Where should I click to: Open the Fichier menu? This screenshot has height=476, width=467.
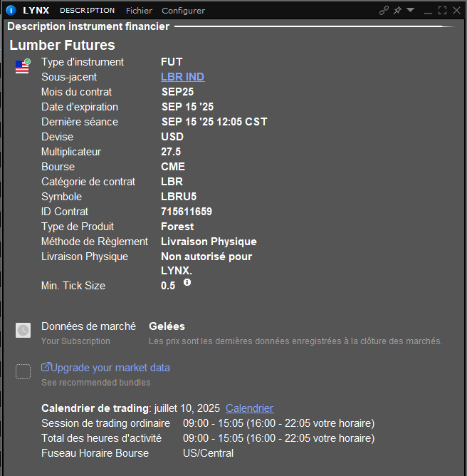pos(139,11)
